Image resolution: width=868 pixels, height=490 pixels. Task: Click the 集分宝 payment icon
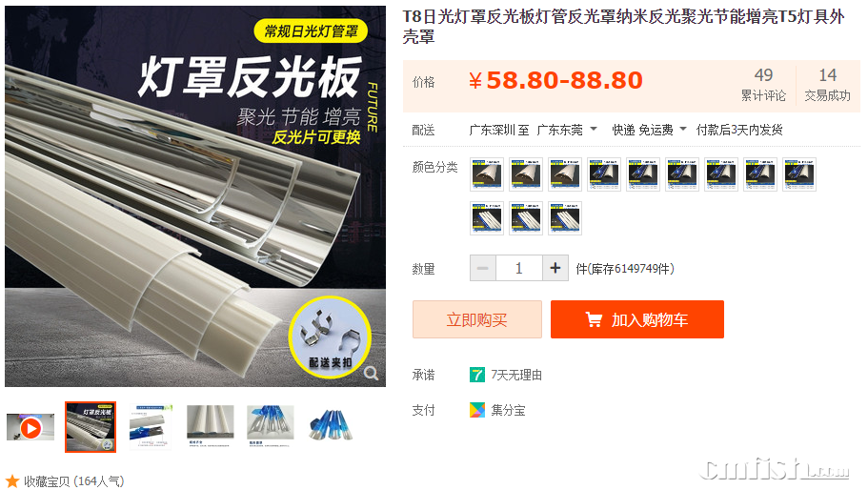(x=477, y=410)
